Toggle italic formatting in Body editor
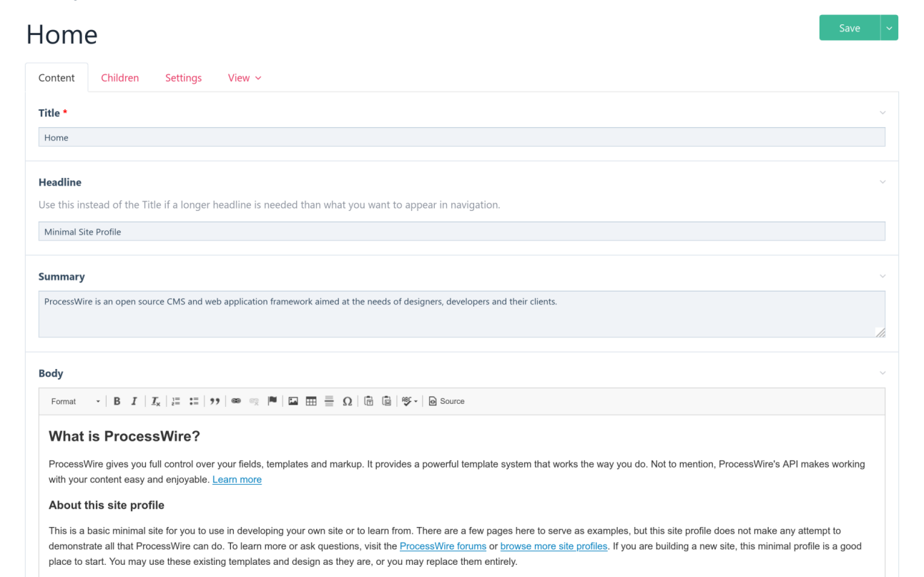 134,402
